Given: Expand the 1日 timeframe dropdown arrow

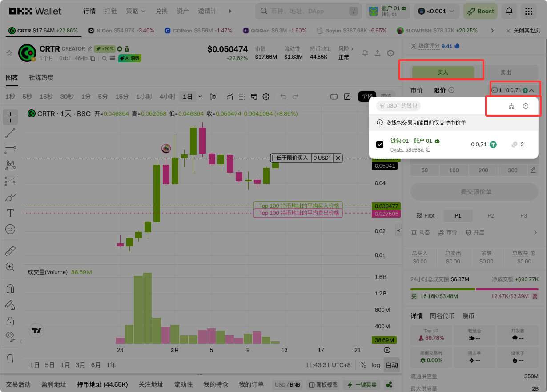Looking at the screenshot, I should click(x=200, y=97).
